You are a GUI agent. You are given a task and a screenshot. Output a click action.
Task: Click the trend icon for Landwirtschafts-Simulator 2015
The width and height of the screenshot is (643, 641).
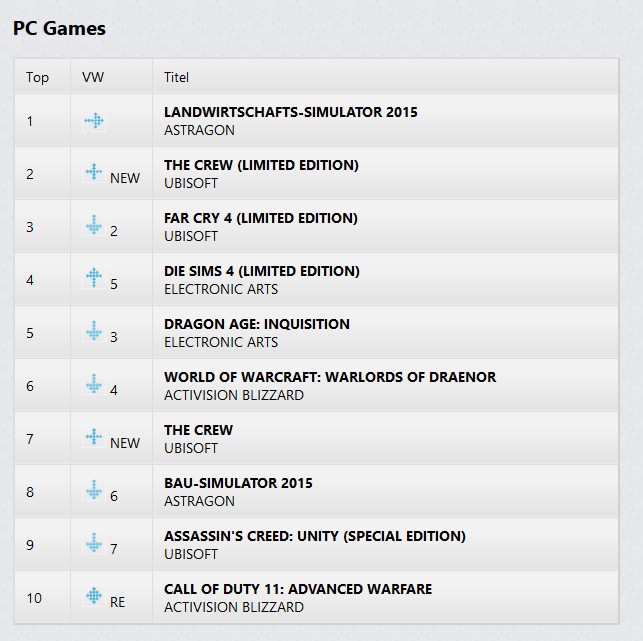pyautogui.click(x=94, y=121)
